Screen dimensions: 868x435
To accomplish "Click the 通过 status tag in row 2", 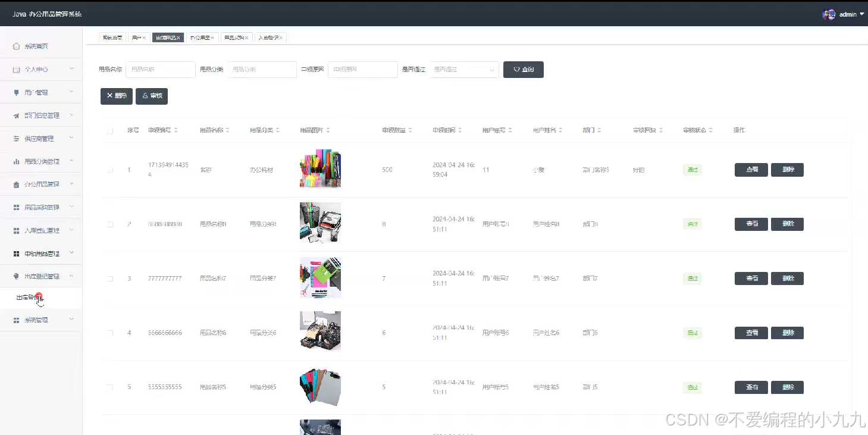I will pyautogui.click(x=692, y=224).
